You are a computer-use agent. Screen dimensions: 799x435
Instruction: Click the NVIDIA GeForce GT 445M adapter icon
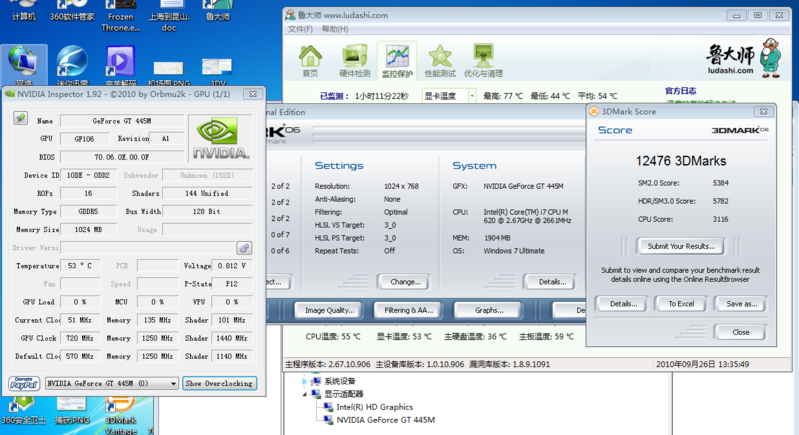327,420
